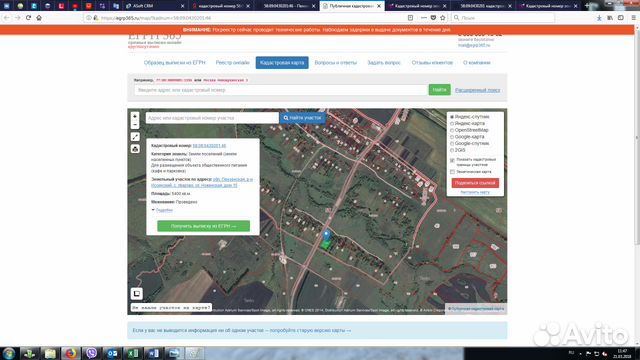Click the print map icon

click(x=135, y=149)
